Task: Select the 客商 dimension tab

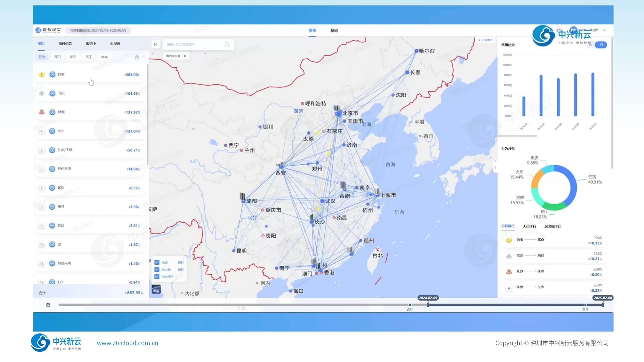Action: [105, 57]
